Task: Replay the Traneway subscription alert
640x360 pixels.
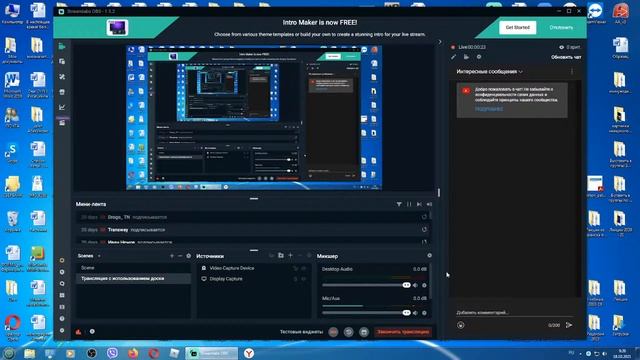Action: 424,230
